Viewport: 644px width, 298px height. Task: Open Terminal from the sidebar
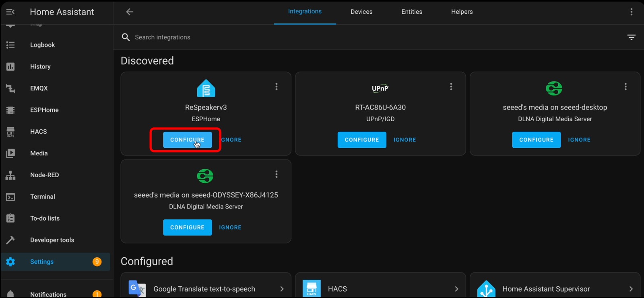point(56,197)
